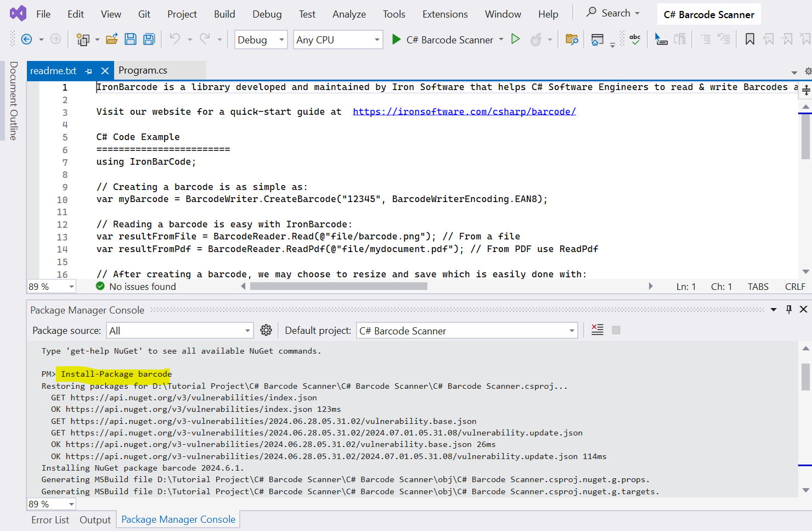Image resolution: width=812 pixels, height=531 pixels.
Task: Open the active documents list dropdown
Action: [x=794, y=72]
